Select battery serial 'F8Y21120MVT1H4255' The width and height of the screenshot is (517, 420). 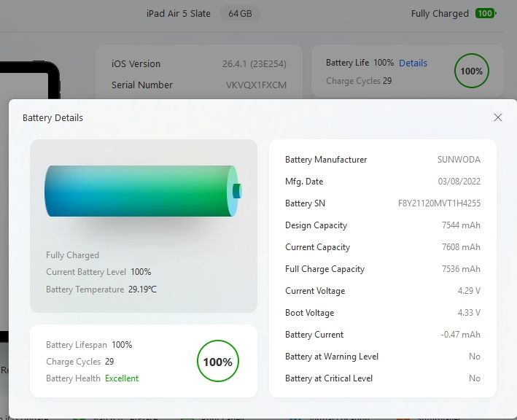coord(439,203)
